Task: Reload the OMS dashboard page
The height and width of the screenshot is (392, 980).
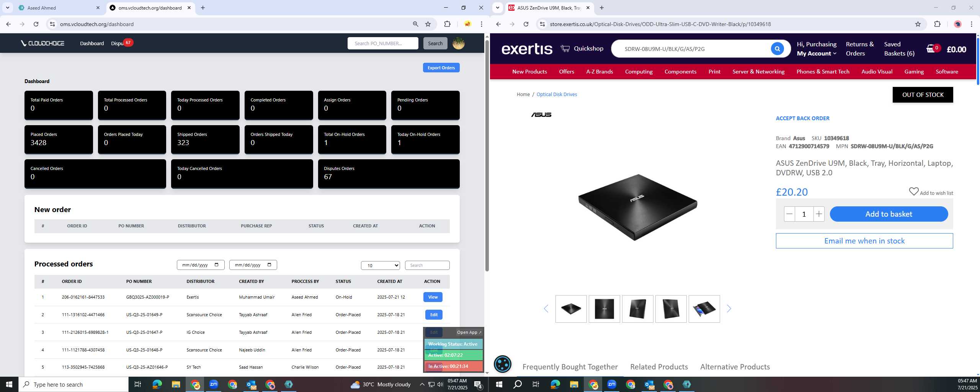Action: [x=36, y=24]
